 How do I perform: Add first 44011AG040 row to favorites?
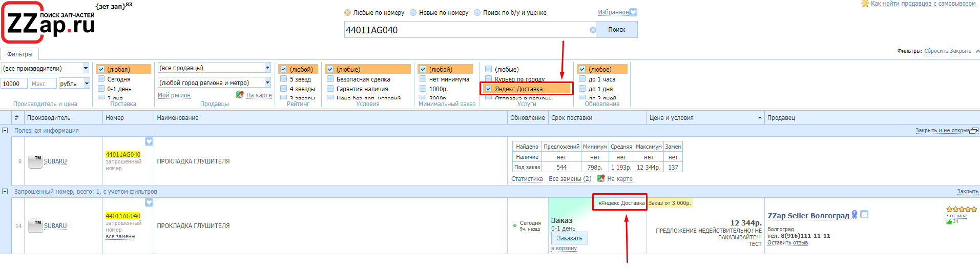[x=149, y=141]
